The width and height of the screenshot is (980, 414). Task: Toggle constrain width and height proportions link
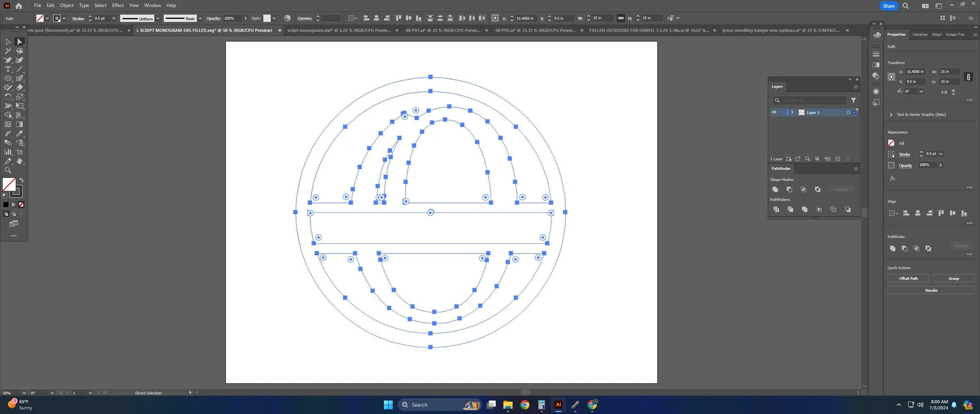tap(968, 77)
